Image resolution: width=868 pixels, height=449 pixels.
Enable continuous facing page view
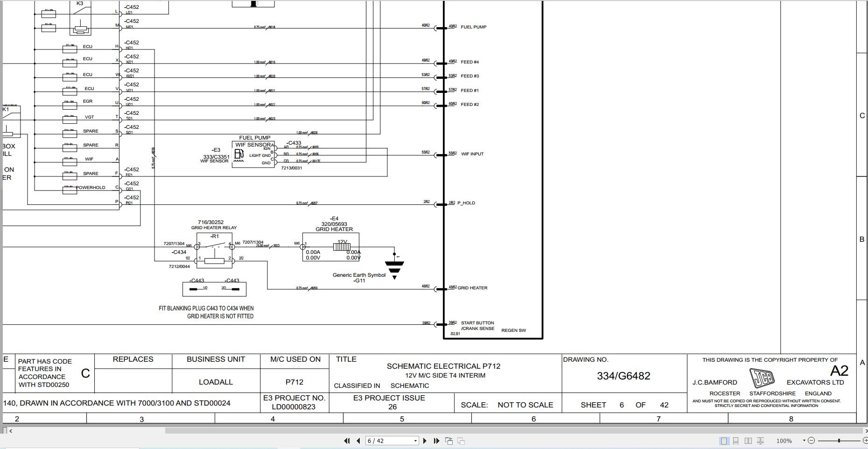[761, 441]
